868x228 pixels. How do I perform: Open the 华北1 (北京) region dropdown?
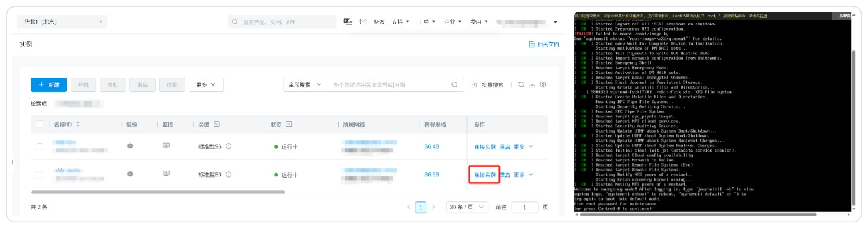(x=62, y=22)
